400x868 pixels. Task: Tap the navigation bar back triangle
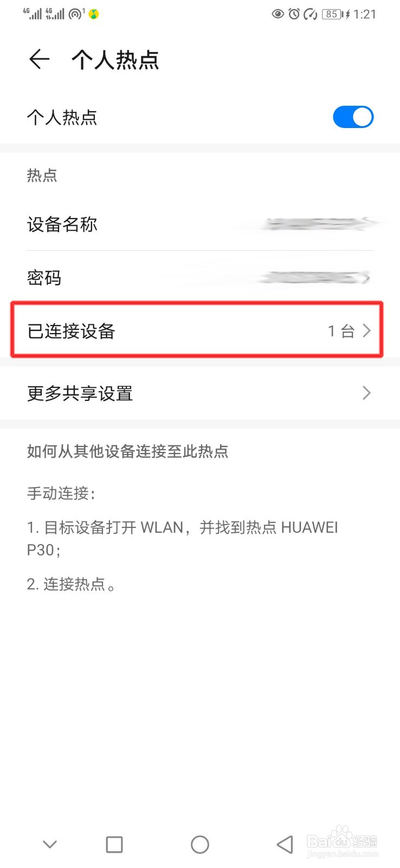point(285,844)
